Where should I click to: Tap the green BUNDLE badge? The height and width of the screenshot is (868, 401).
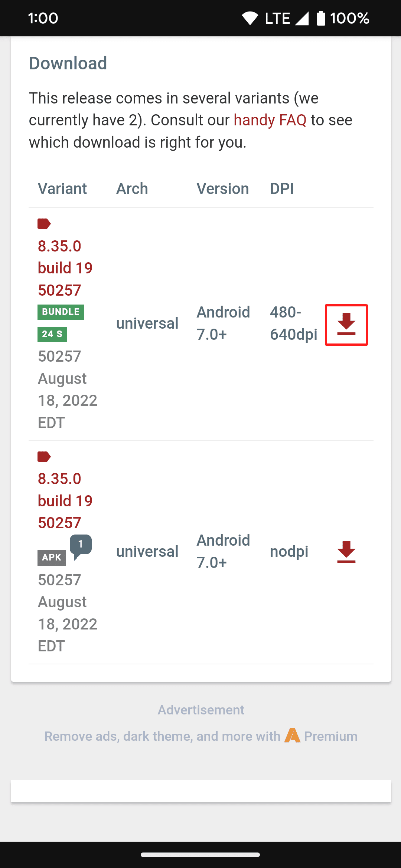(61, 312)
